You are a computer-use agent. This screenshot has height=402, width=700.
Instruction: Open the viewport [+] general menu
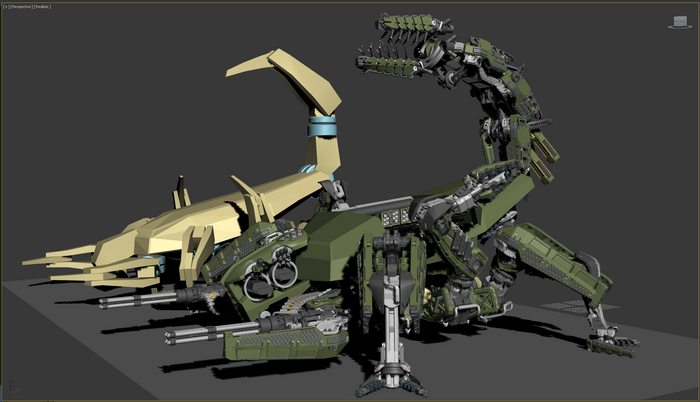[6, 6]
